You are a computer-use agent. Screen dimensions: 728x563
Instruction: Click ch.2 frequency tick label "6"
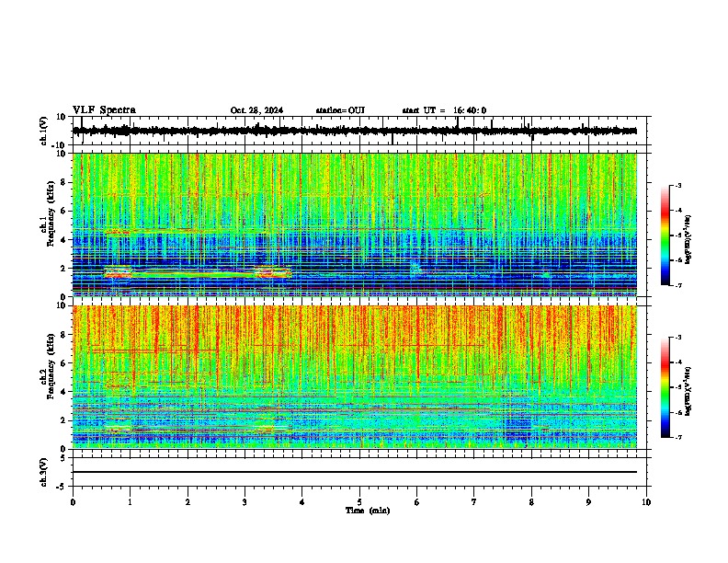(x=64, y=363)
